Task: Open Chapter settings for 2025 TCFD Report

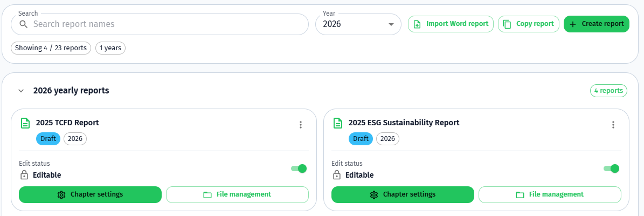Action: 91,194
